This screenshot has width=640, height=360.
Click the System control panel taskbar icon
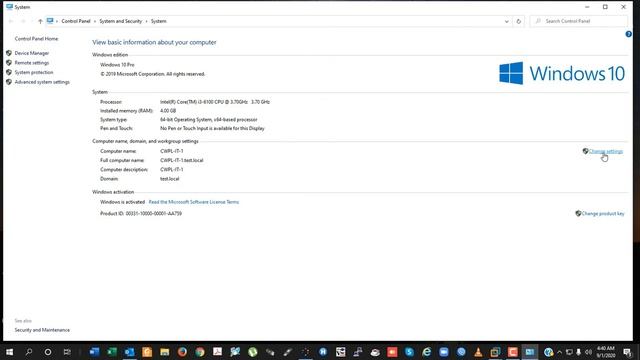[x=530, y=352]
